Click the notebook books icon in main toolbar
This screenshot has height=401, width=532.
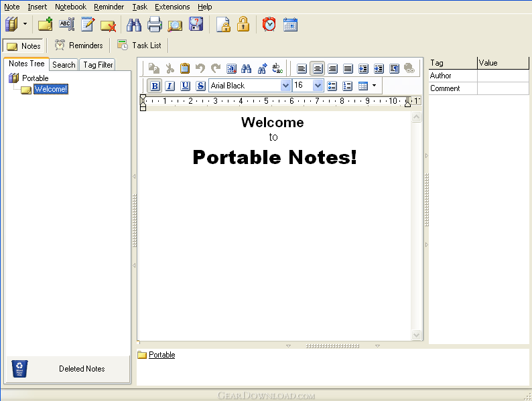(11, 24)
